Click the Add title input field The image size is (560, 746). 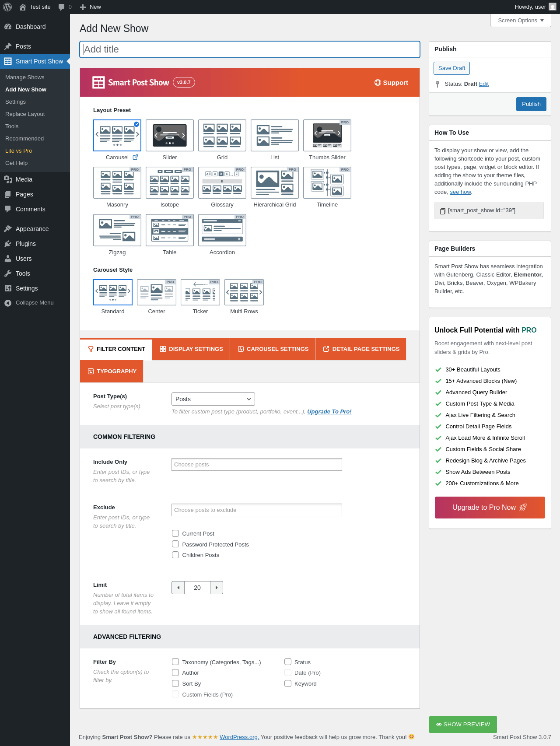point(250,49)
